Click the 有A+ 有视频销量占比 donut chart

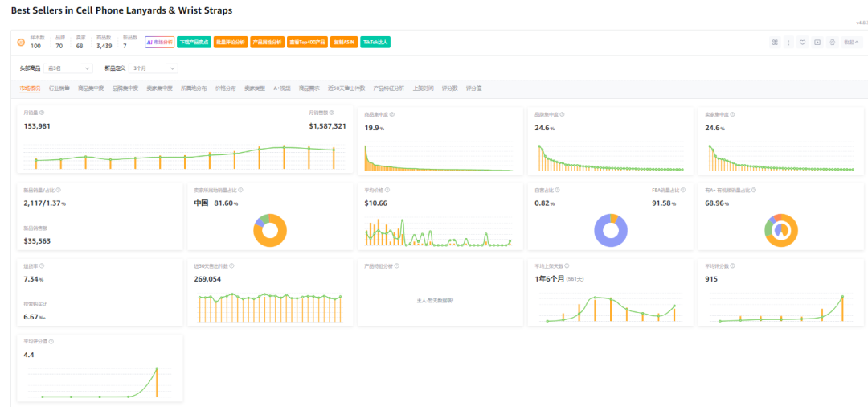(x=780, y=230)
